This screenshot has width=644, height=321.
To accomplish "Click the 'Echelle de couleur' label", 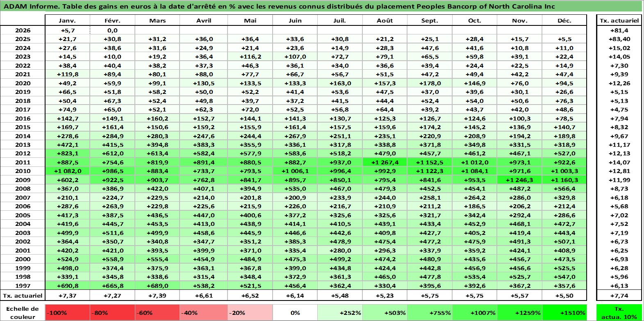I will coord(23,312).
